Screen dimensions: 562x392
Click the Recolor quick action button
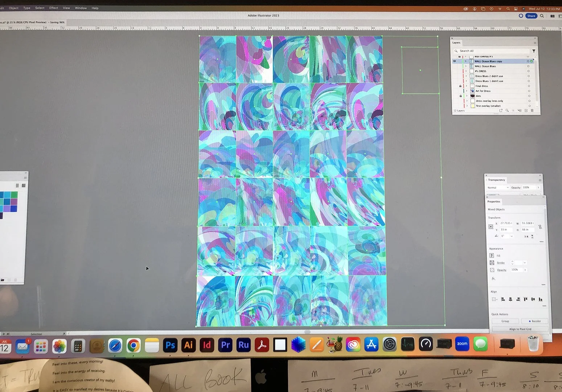535,321
